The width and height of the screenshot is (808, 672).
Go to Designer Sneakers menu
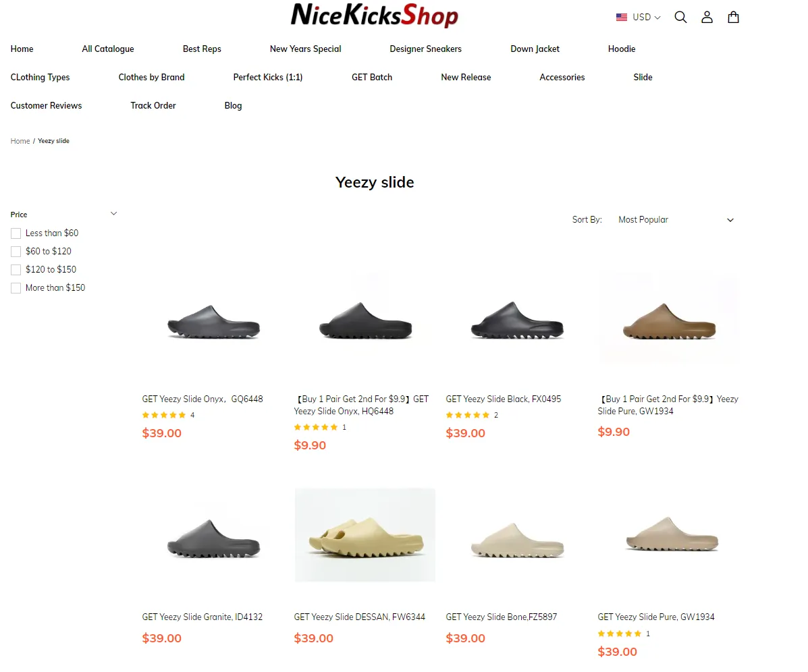[426, 49]
